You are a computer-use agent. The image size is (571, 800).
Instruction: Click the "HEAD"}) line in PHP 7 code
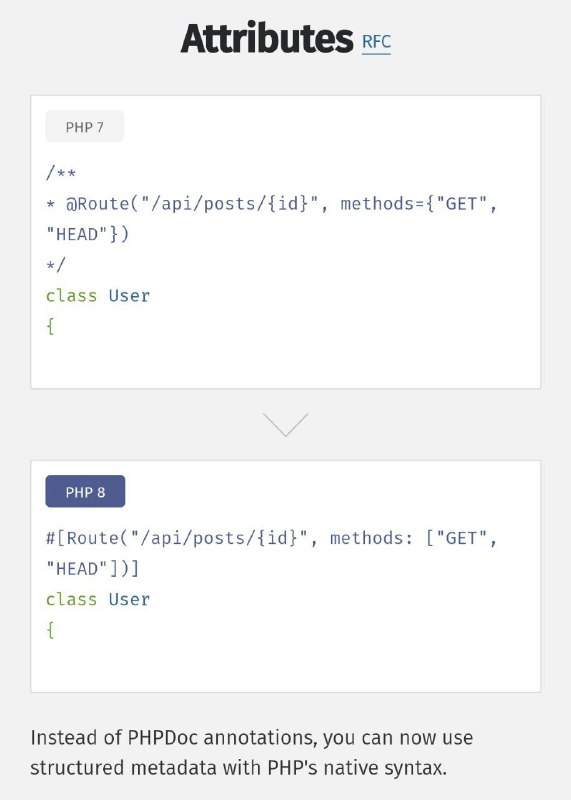coord(87,234)
